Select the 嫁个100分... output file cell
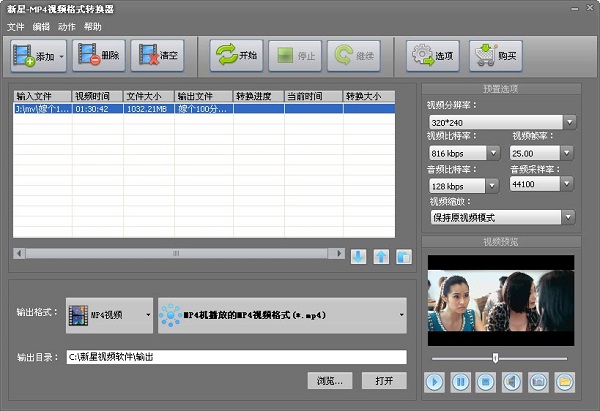 pos(204,109)
